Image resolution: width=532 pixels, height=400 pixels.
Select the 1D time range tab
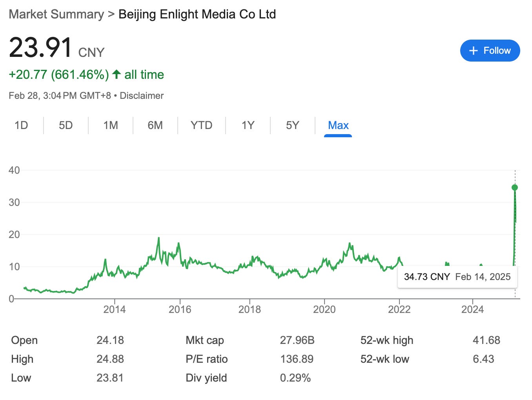pos(21,125)
